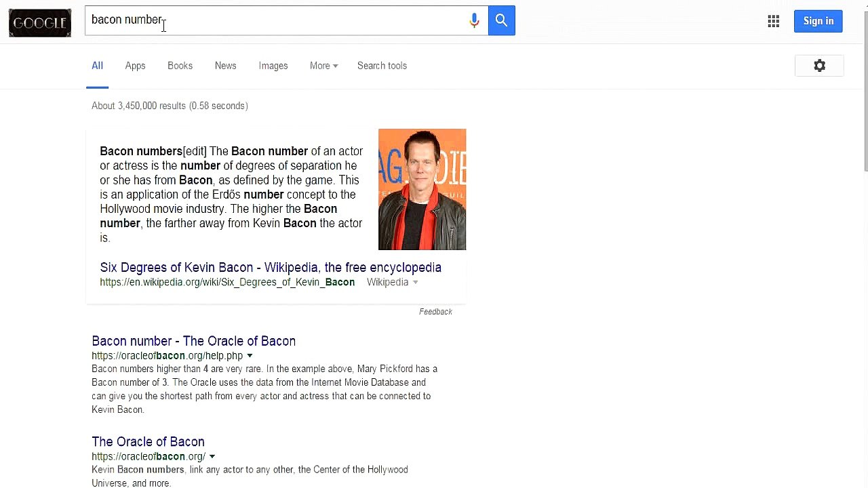868x488 pixels.
Task: Switch to the Images tab
Action: [x=273, y=66]
